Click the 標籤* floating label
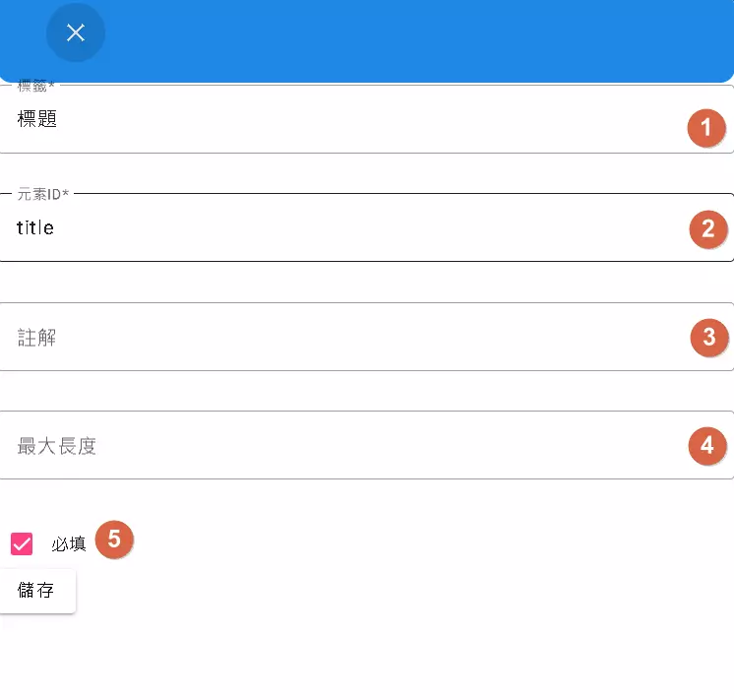The width and height of the screenshot is (734, 700). [x=36, y=87]
